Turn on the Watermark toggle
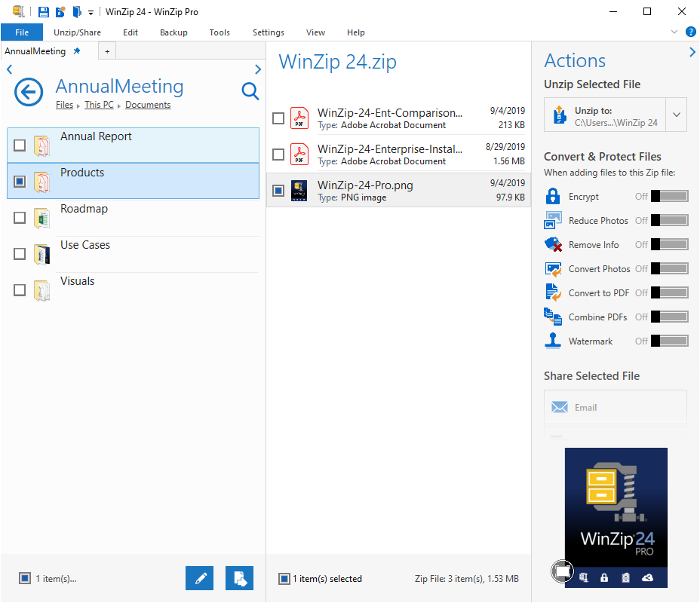 [x=670, y=341]
